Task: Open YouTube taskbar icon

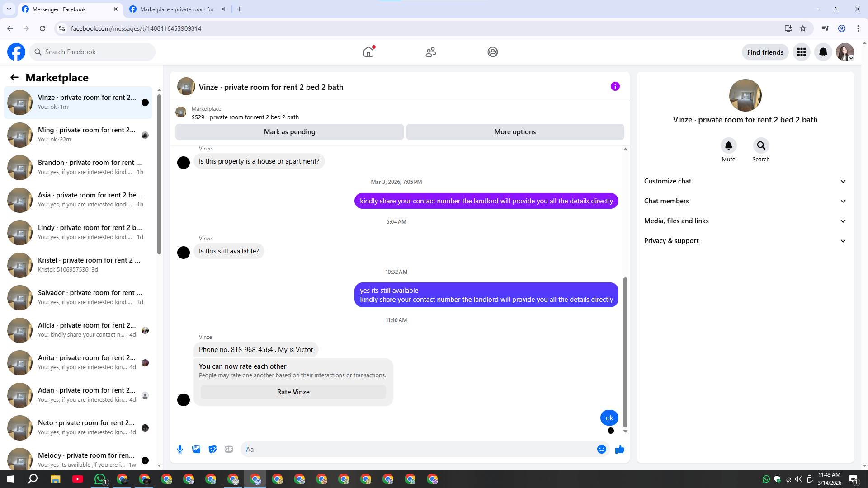Action: click(78, 479)
